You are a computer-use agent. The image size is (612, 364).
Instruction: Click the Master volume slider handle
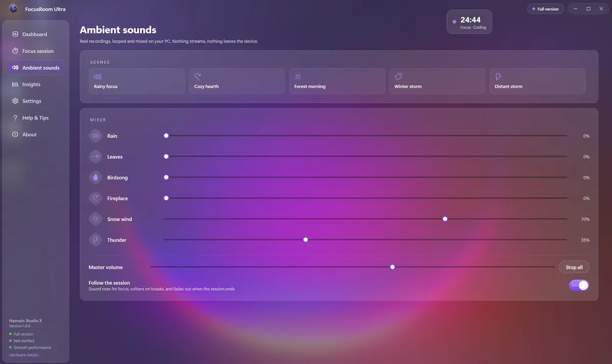[x=392, y=267]
